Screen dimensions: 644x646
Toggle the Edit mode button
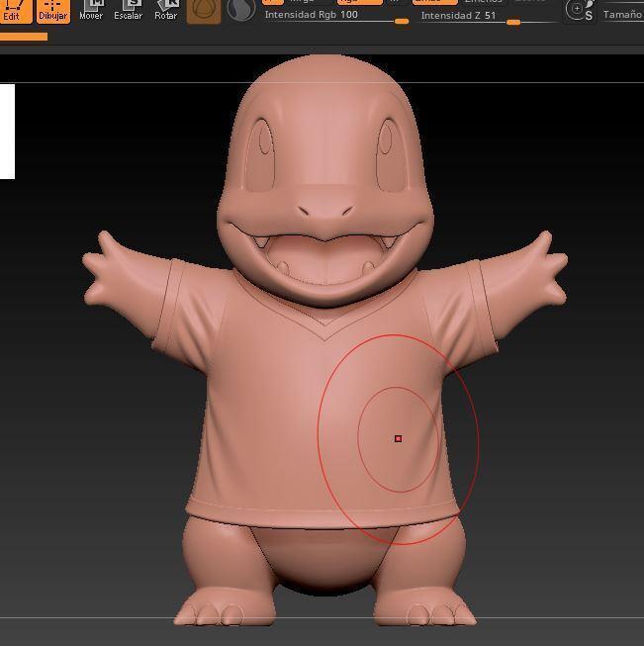[15, 11]
